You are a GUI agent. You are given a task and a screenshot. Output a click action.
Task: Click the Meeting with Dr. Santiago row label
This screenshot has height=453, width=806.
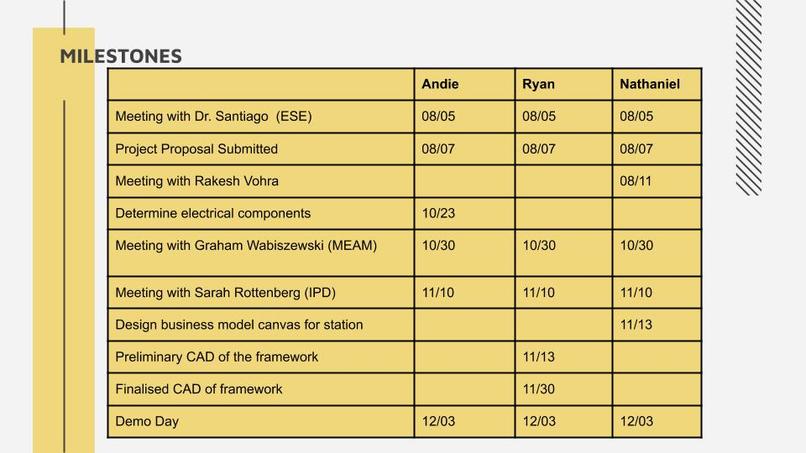[x=261, y=117]
